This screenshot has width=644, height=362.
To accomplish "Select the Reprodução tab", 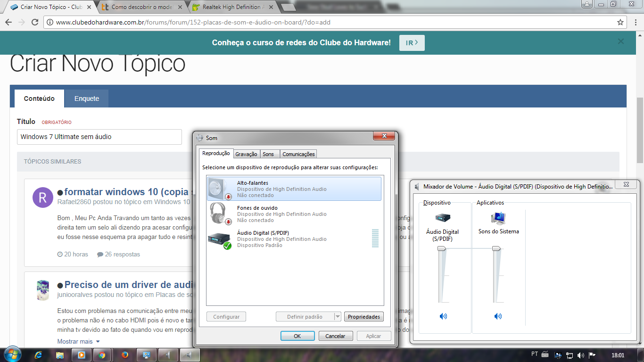I will (x=216, y=153).
